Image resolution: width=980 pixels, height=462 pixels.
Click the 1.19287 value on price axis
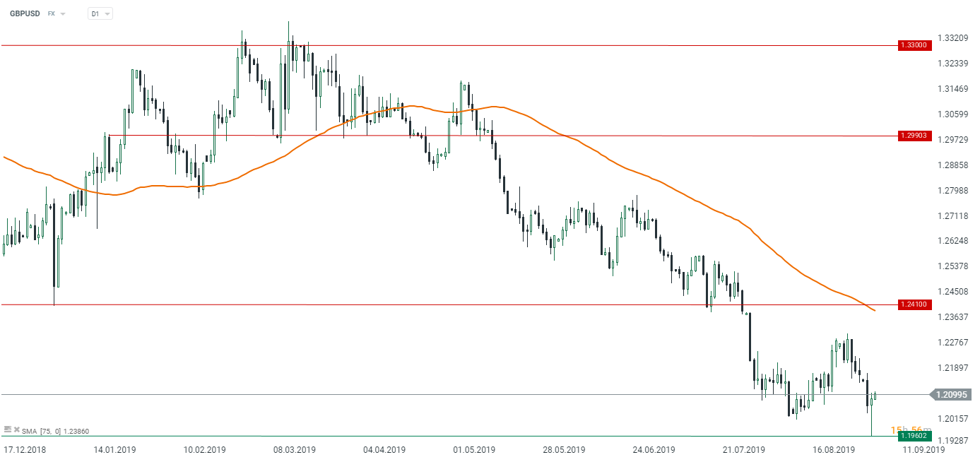point(953,440)
